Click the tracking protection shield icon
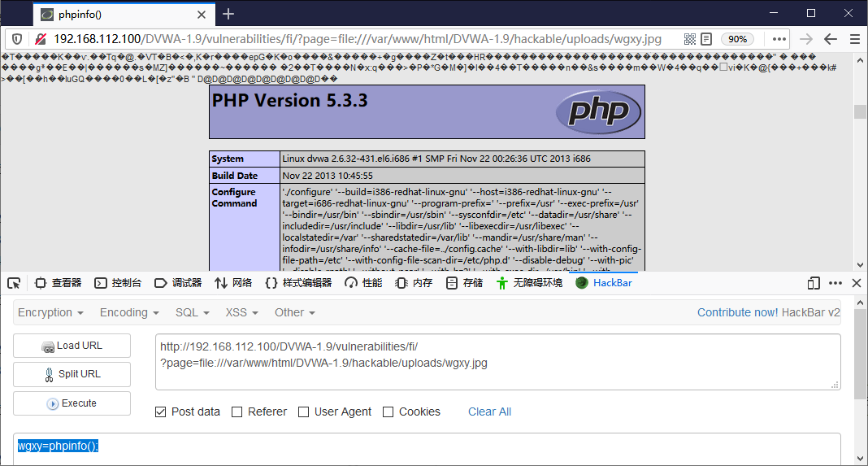Viewport: 868px width, 466px height. (x=17, y=39)
